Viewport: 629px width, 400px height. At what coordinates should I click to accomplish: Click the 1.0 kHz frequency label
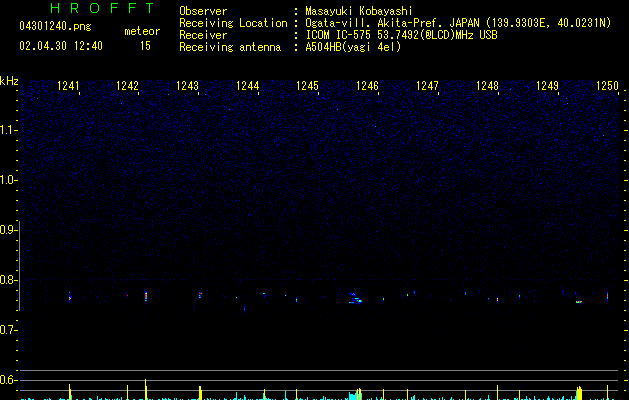click(x=8, y=180)
